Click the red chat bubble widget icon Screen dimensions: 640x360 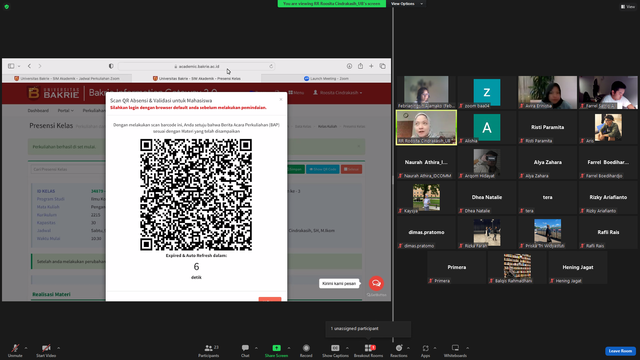click(x=376, y=283)
